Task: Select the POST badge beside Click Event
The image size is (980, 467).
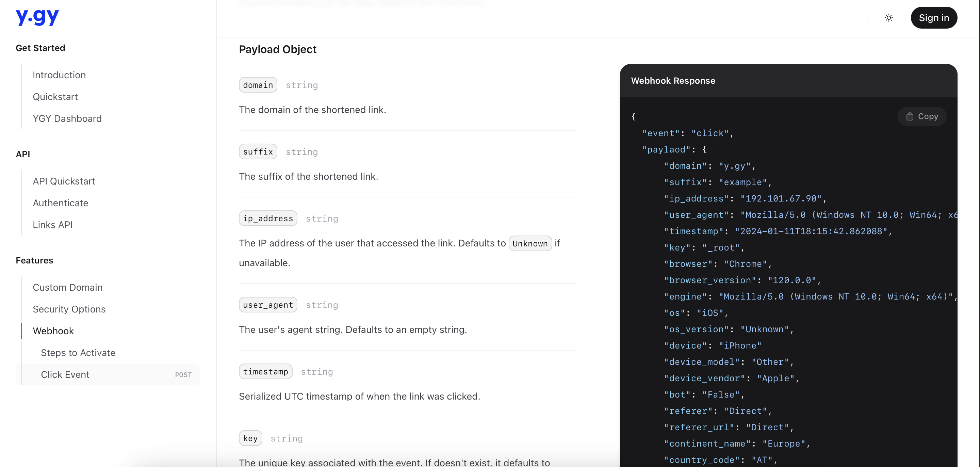Action: [183, 374]
